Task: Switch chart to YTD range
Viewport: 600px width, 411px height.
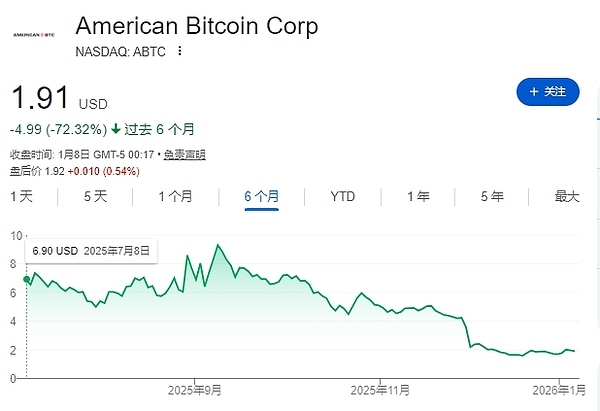Action: [343, 196]
